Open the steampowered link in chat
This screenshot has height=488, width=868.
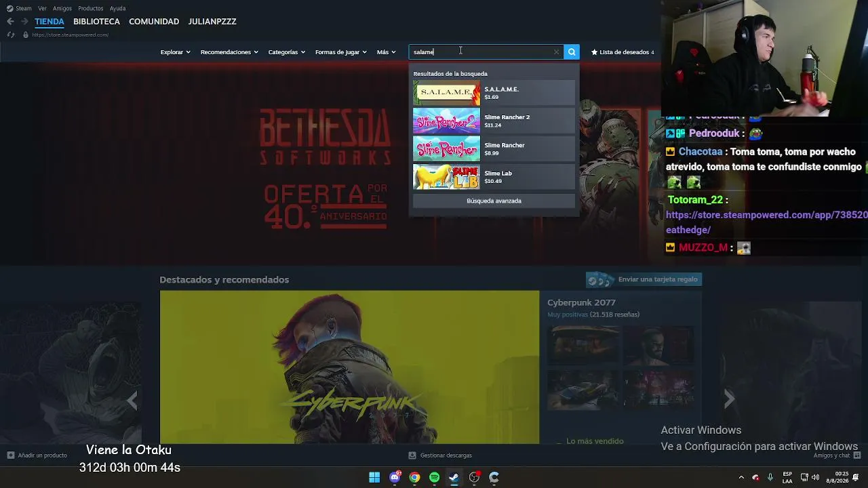(767, 222)
